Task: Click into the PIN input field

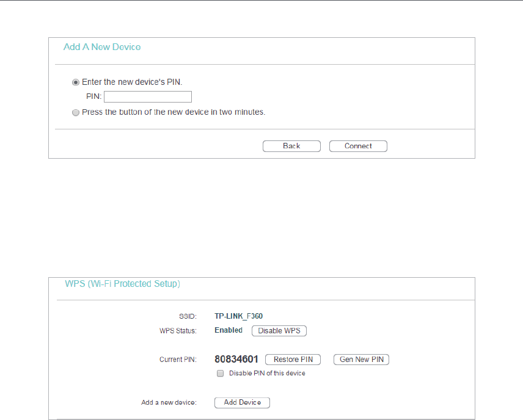Action: click(148, 96)
